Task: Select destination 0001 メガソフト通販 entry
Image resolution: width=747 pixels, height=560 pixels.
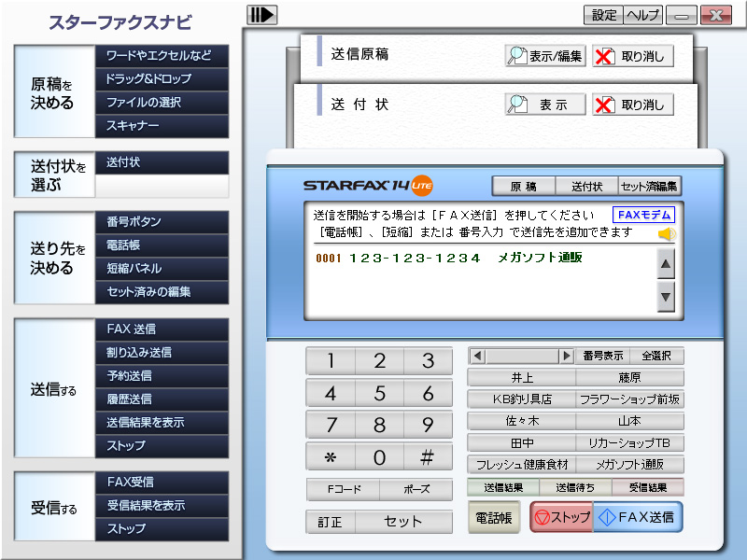Action: pos(449,258)
